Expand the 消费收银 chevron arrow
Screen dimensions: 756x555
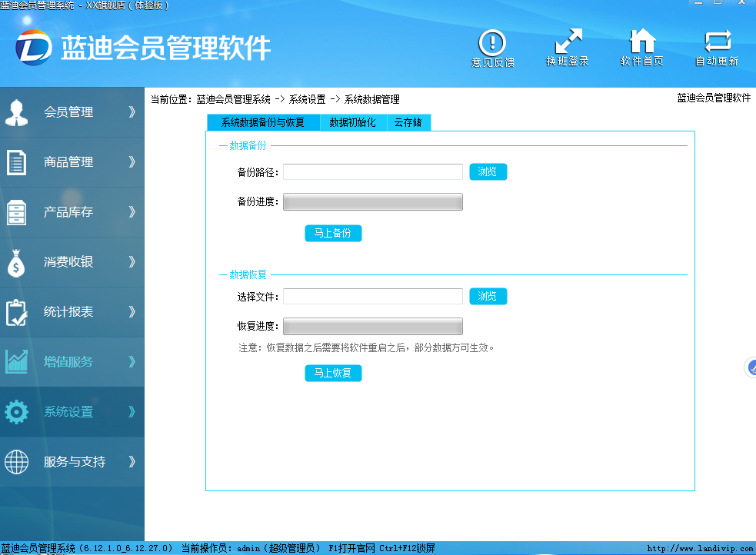tap(132, 262)
